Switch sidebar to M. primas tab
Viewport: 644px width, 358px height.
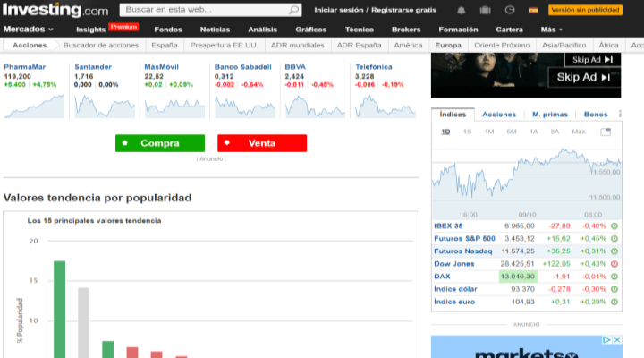(x=550, y=115)
